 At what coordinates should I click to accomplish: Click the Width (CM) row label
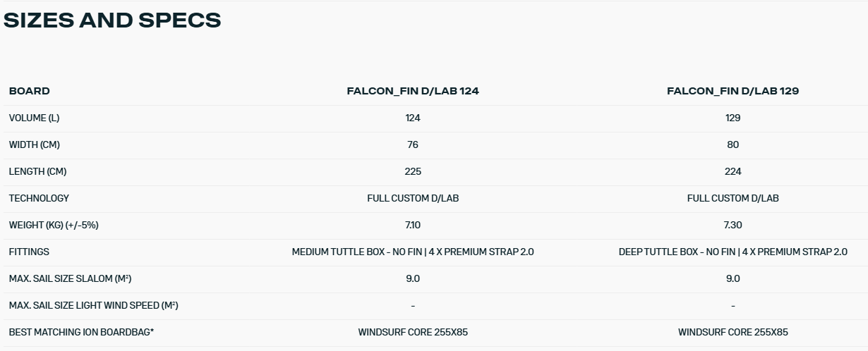pyautogui.click(x=35, y=144)
